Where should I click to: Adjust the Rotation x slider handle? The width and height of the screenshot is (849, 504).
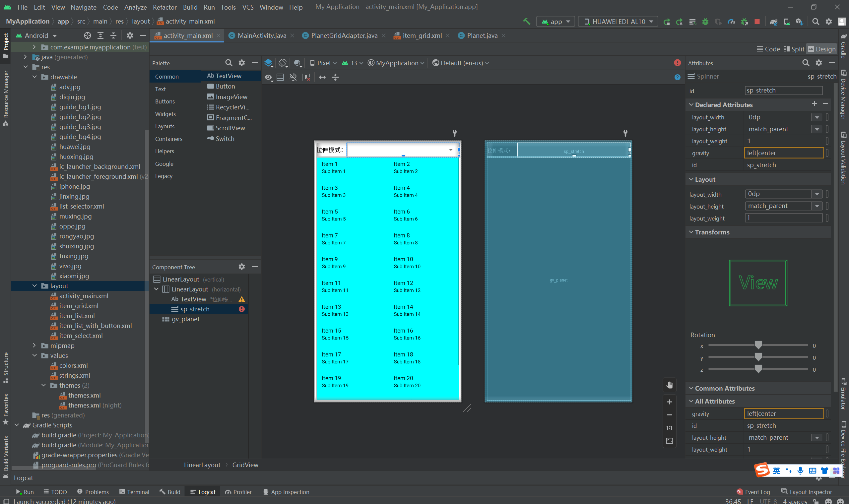pos(758,345)
